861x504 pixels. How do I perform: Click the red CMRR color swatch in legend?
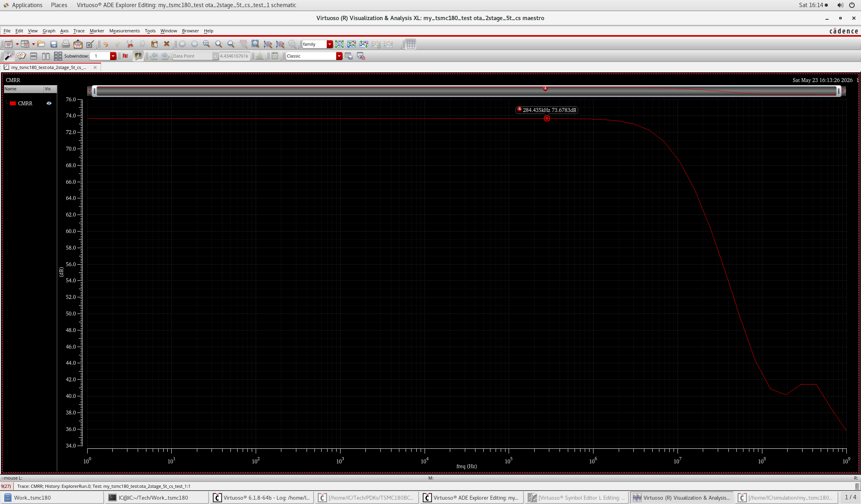pos(13,103)
